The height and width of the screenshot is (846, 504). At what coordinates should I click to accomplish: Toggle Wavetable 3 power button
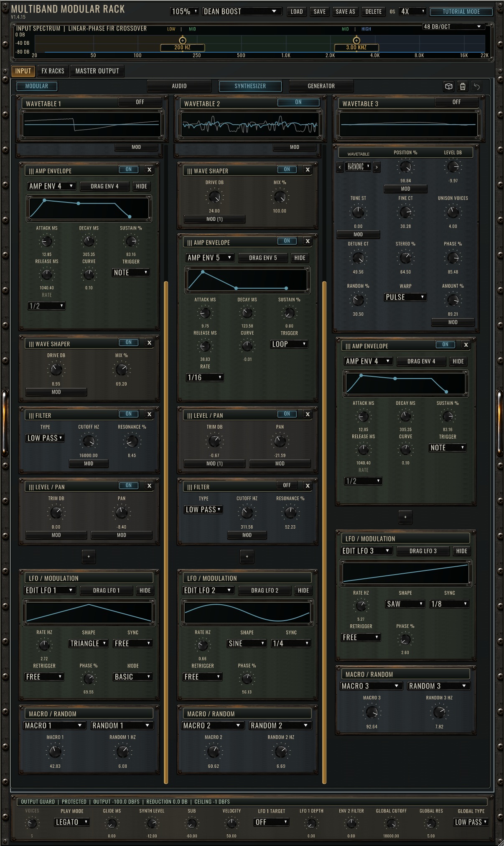[457, 102]
